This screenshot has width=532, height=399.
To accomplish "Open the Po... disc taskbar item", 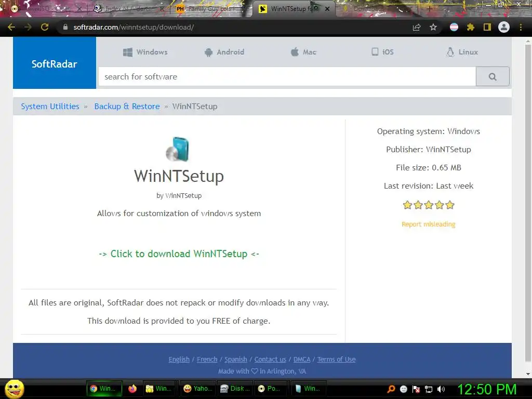I will click(x=270, y=389).
